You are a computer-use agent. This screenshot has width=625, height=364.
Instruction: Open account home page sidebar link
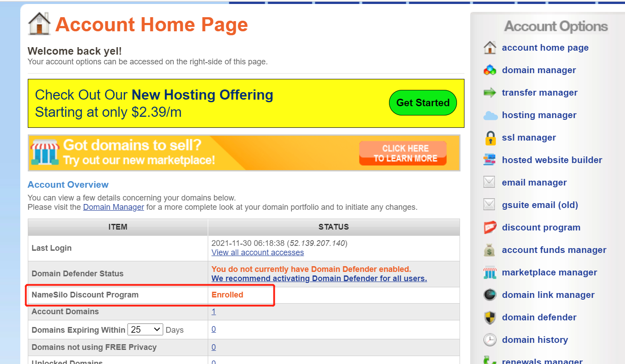coord(545,48)
